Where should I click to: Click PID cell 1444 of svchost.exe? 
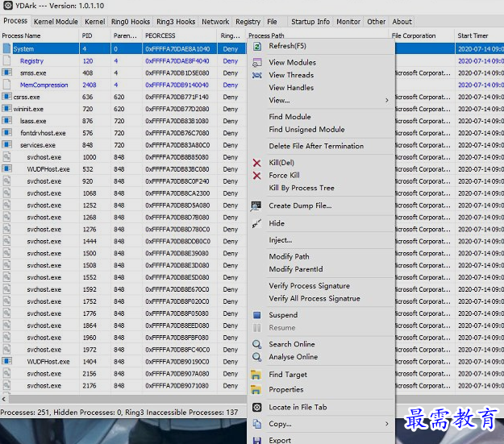(x=90, y=241)
